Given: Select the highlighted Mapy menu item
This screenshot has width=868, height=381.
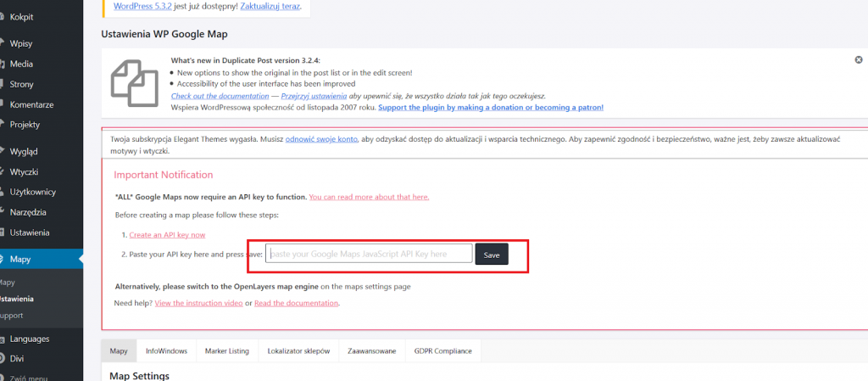Looking at the screenshot, I should (x=42, y=259).
